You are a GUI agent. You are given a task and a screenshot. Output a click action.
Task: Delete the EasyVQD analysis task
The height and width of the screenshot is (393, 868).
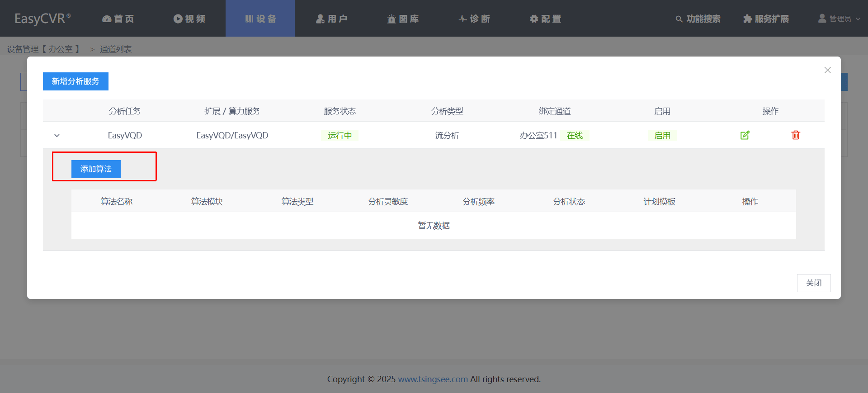(796, 135)
